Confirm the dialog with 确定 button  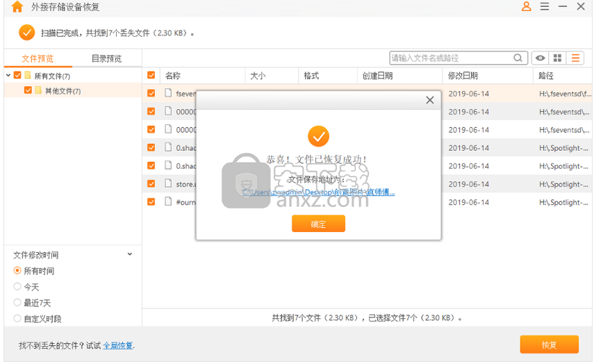tap(318, 224)
